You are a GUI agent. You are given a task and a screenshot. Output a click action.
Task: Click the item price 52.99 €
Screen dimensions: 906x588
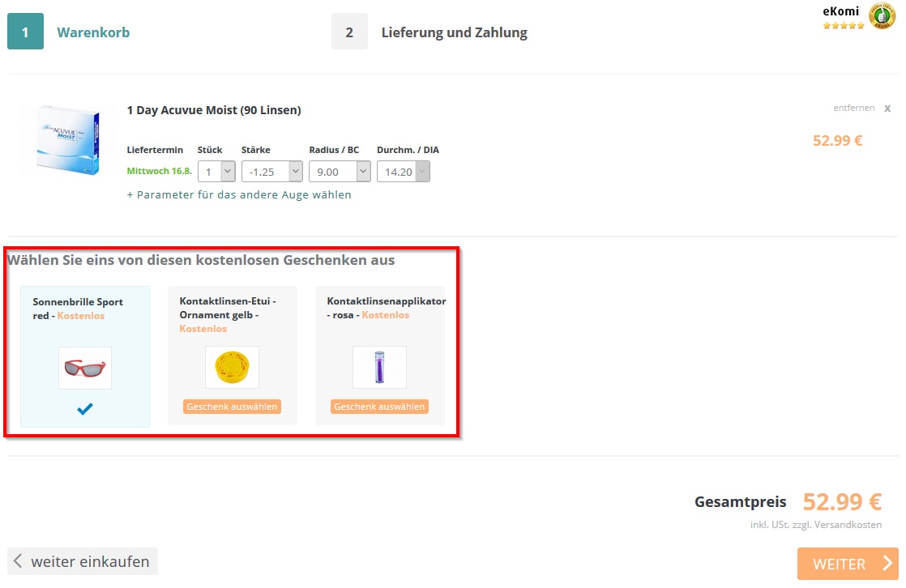[837, 140]
